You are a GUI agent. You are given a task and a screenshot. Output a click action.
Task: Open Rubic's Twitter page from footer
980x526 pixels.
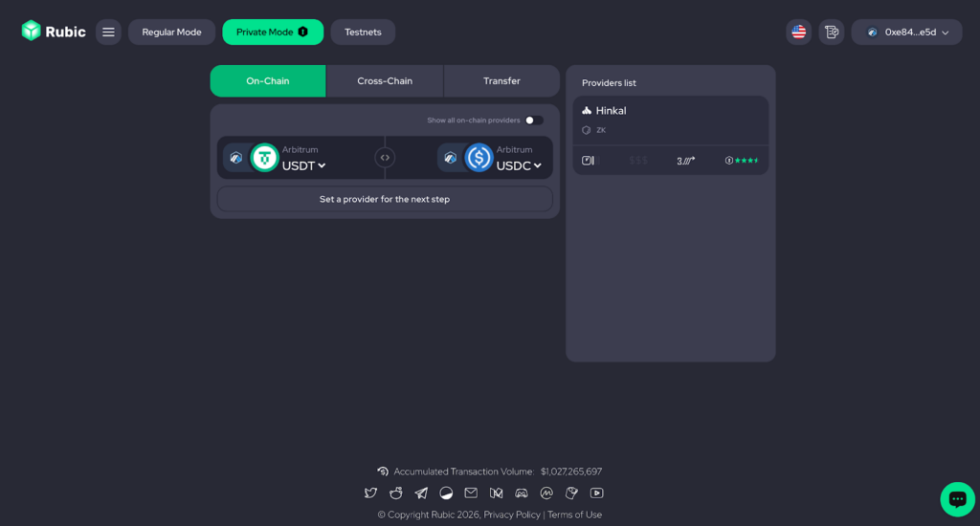[x=370, y=493]
